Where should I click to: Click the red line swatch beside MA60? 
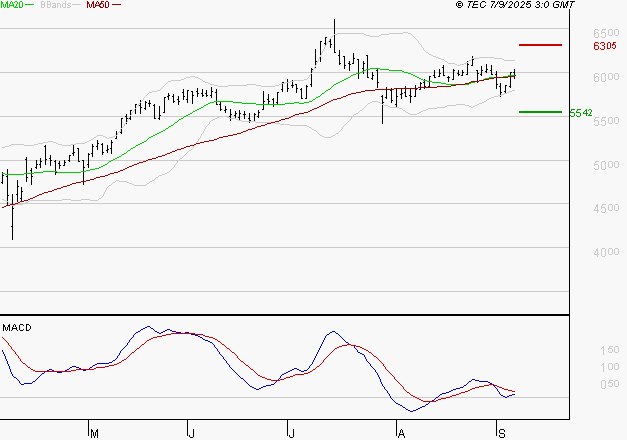[117, 6]
